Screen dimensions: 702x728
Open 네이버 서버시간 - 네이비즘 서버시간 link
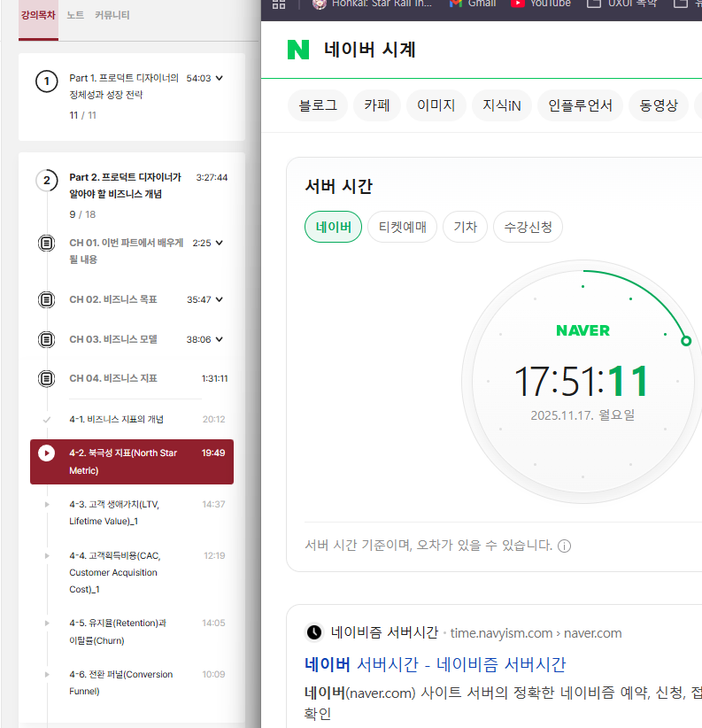point(436,664)
